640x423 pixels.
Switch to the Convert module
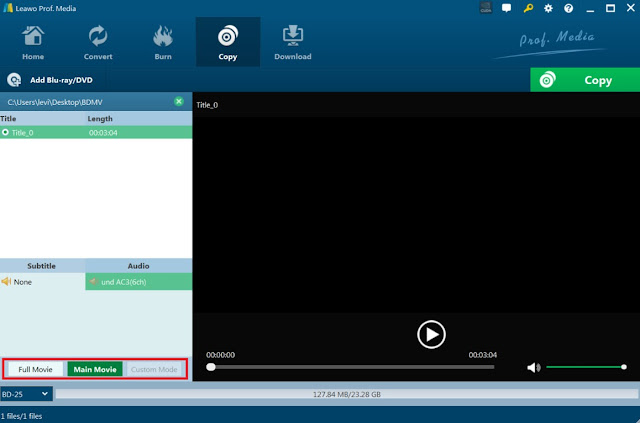(x=98, y=42)
